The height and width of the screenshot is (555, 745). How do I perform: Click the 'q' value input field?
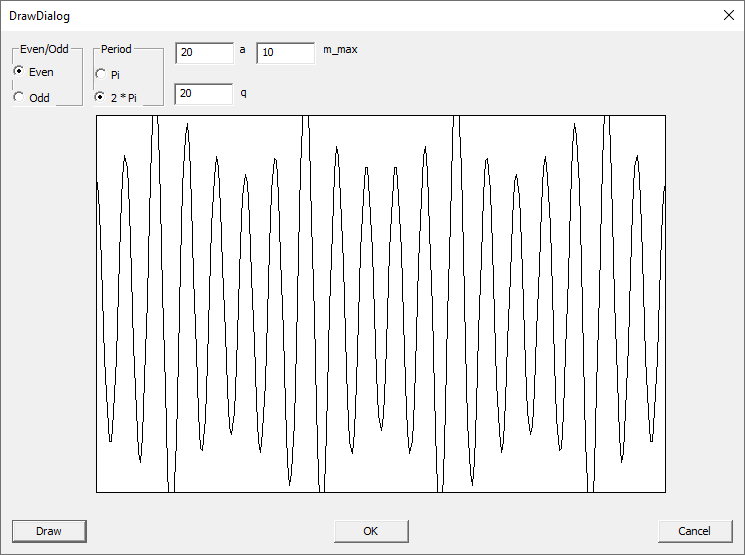click(x=203, y=94)
